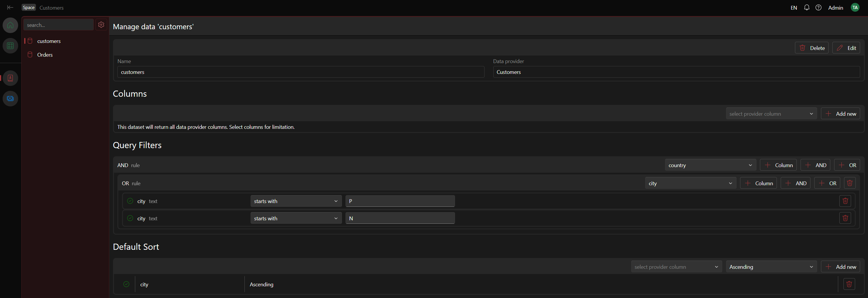Open the country column dropdown in AND rule
The height and width of the screenshot is (298, 868).
click(x=710, y=165)
